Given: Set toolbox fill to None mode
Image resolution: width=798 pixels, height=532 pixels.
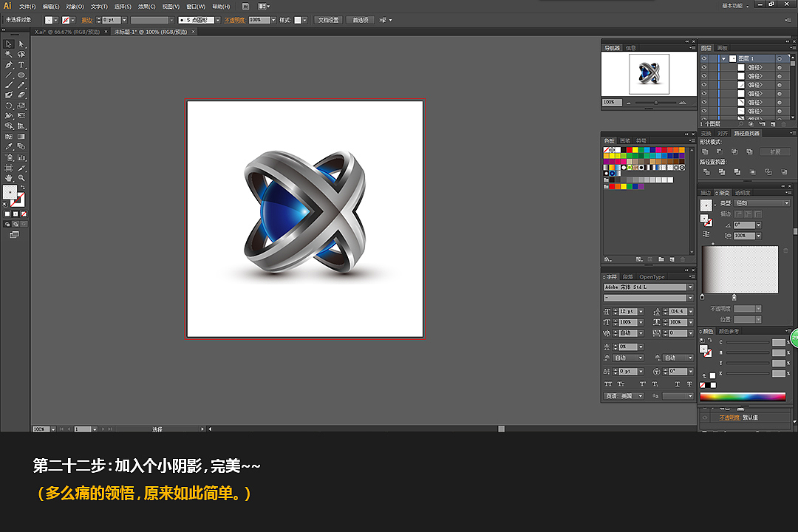Looking at the screenshot, I should click(24, 214).
